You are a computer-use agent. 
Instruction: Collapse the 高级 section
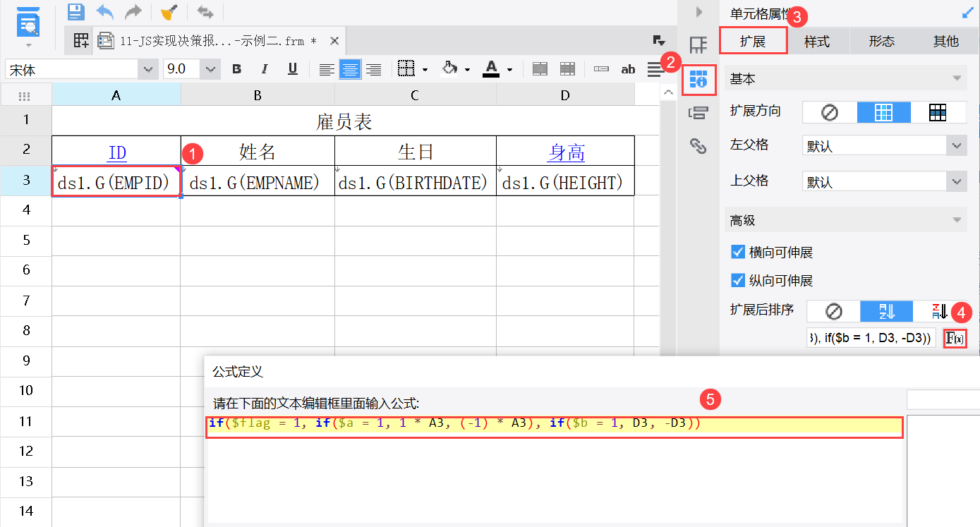(x=957, y=220)
